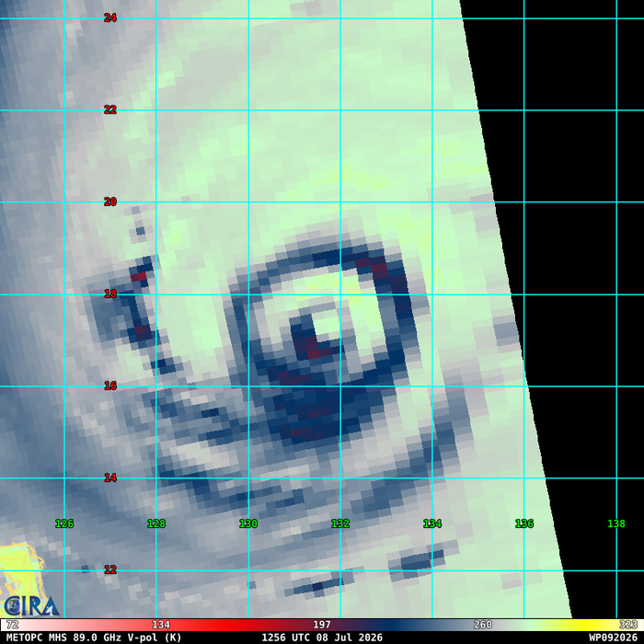This screenshot has width=644, height=644.
Task: Click the longitude label 130
Action: 248,523
